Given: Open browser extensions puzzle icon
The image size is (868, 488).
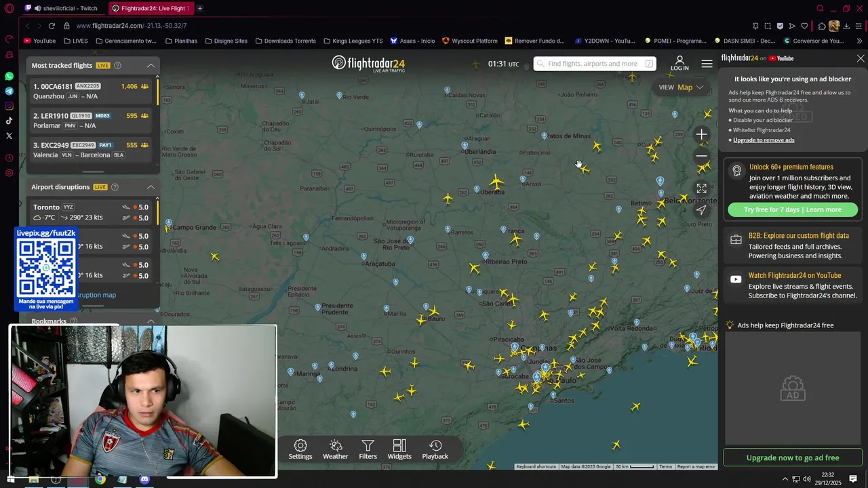Looking at the screenshot, I should [x=822, y=26].
